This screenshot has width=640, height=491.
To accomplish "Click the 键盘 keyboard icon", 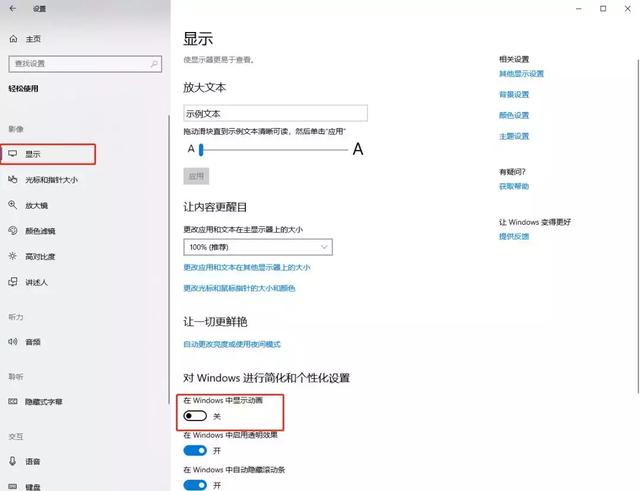I will point(13,487).
